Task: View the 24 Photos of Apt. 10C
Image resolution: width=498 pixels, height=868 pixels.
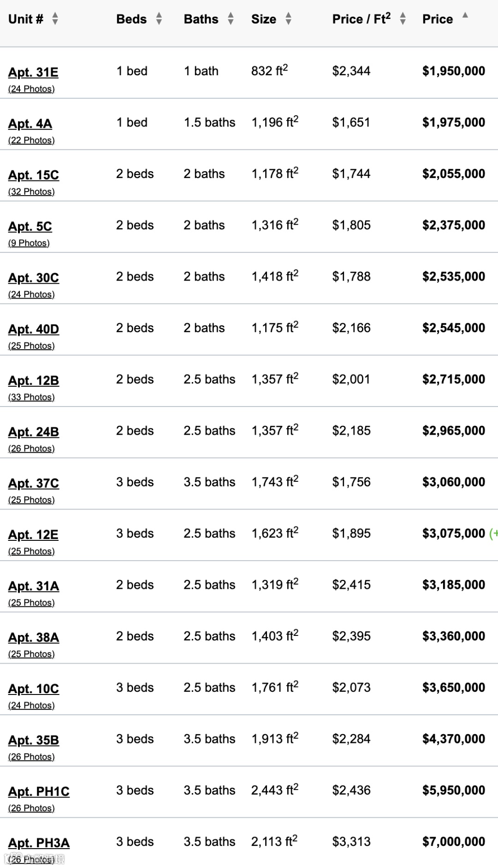Action: pos(31,706)
